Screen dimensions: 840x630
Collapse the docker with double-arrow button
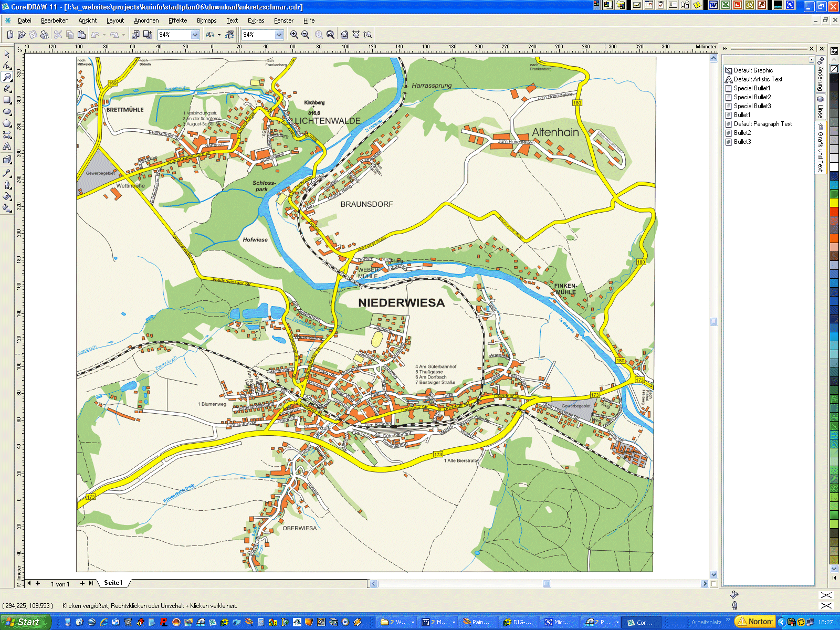point(726,48)
